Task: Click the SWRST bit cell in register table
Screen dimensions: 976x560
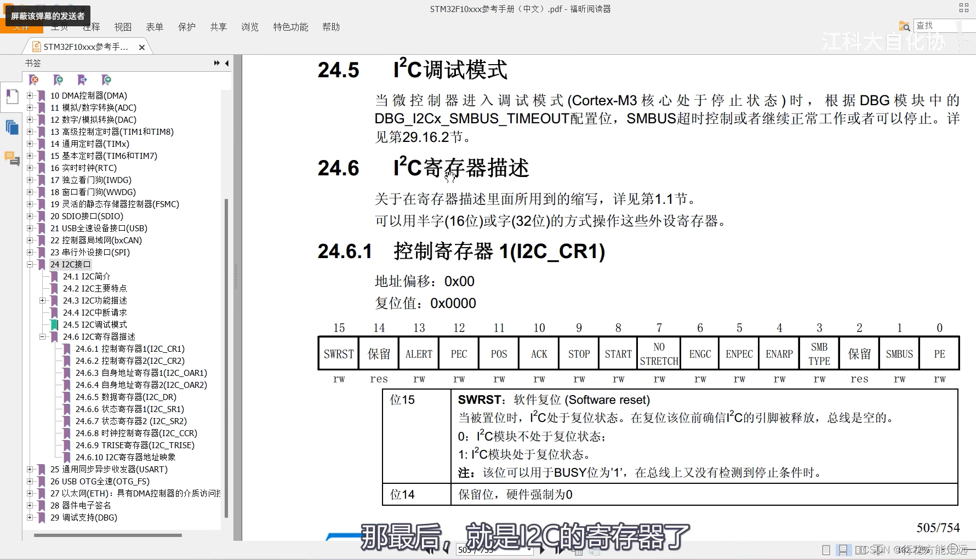Action: point(339,354)
